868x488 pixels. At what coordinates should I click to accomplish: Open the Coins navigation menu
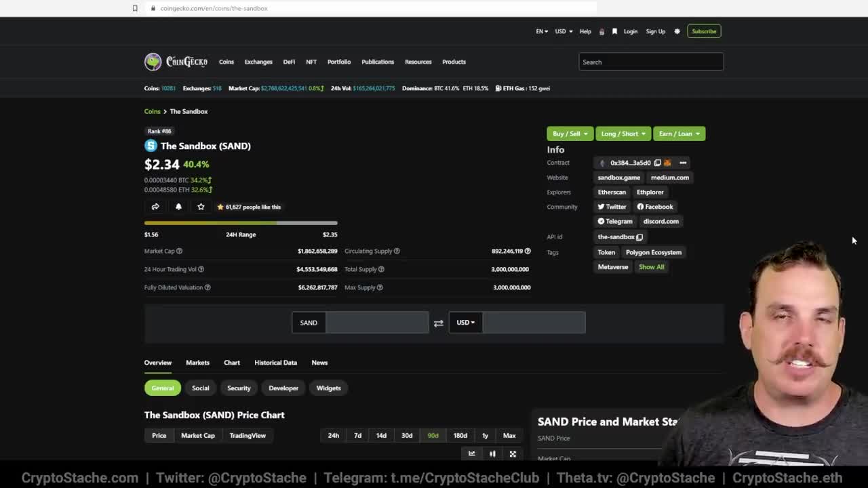226,62
